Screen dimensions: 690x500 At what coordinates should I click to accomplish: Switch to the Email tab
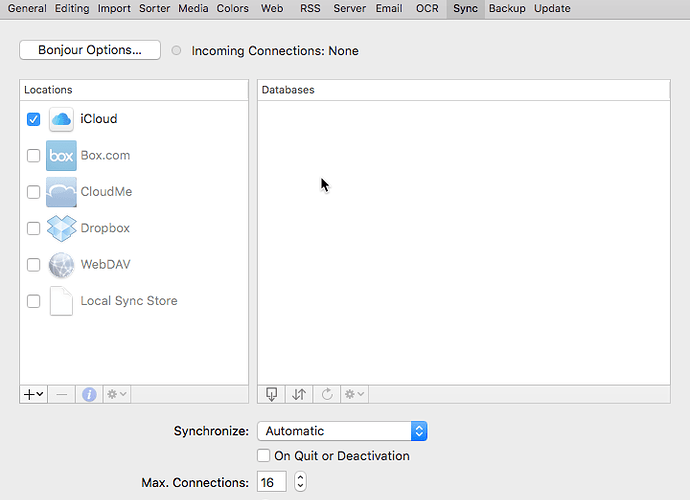click(x=389, y=8)
